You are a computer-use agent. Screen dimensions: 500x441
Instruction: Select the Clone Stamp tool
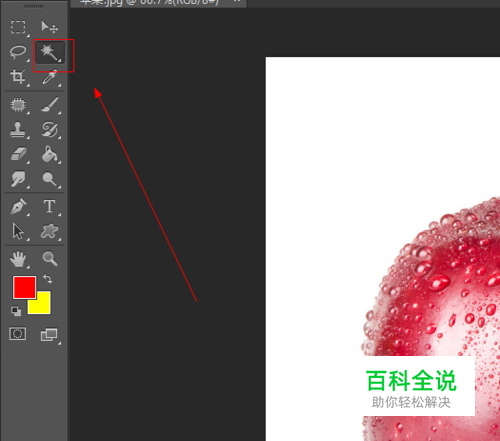(18, 129)
